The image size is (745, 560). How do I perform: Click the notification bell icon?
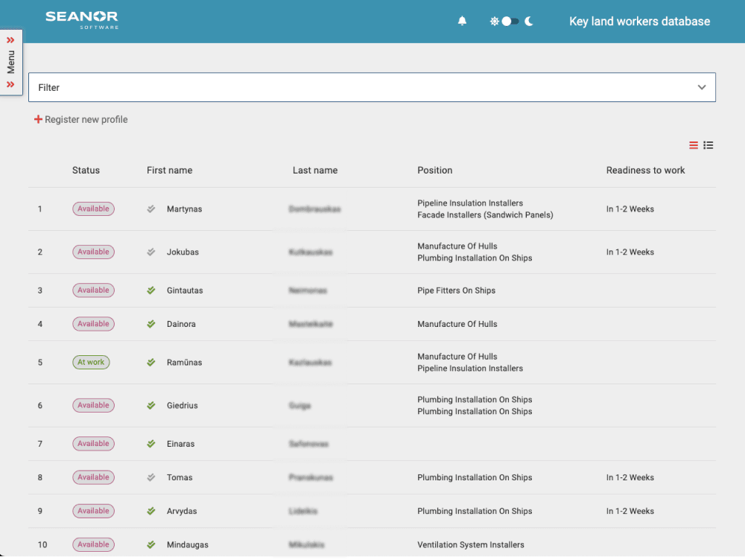point(462,22)
